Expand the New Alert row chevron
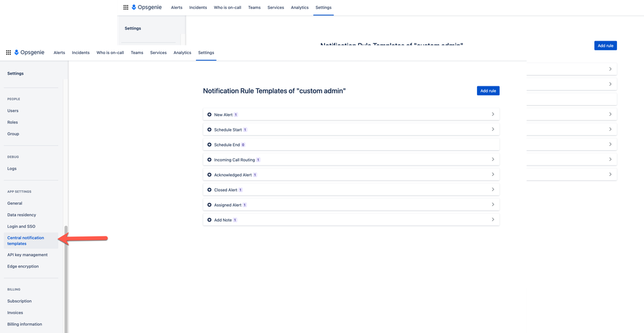 point(493,114)
